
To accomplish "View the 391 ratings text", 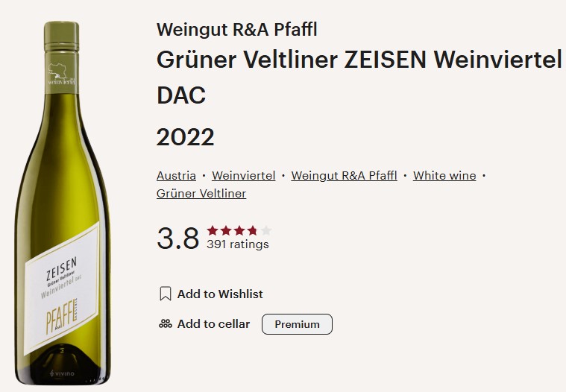I will pos(238,244).
